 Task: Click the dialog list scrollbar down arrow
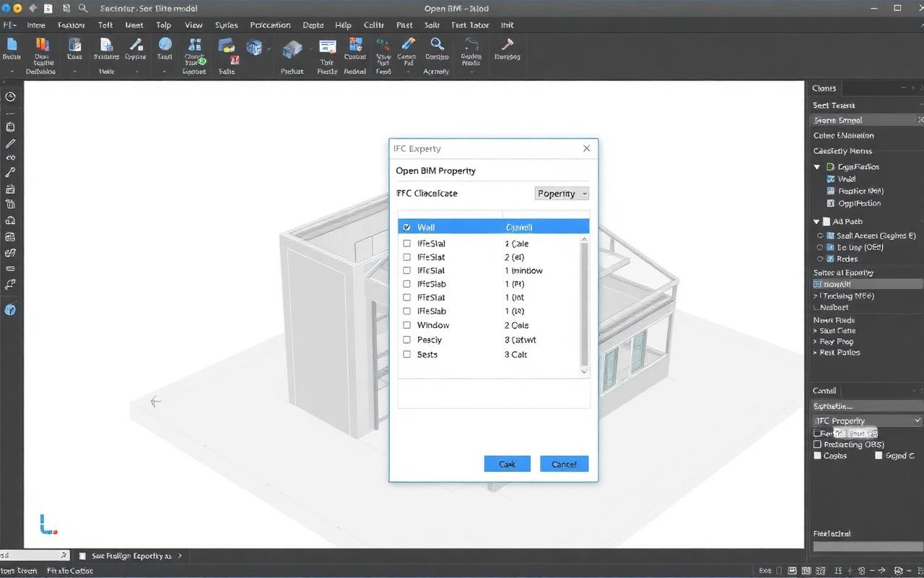[x=585, y=371]
